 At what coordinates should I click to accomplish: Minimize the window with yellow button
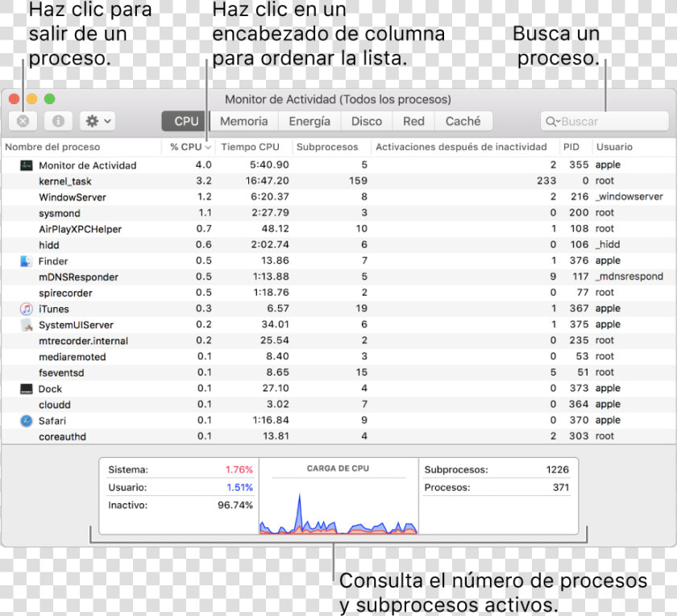coord(32,99)
